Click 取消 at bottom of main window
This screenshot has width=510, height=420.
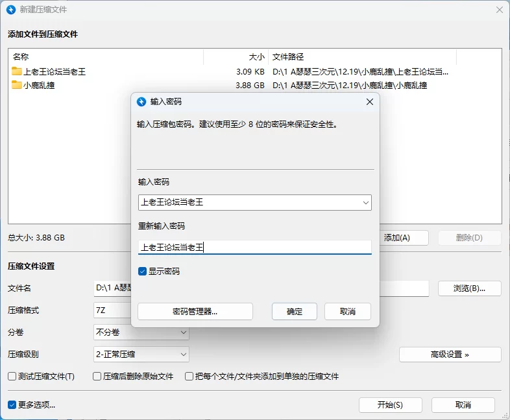[463, 404]
